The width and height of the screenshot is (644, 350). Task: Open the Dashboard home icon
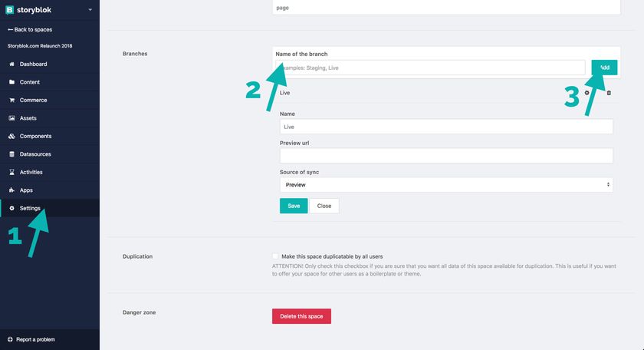pos(11,64)
